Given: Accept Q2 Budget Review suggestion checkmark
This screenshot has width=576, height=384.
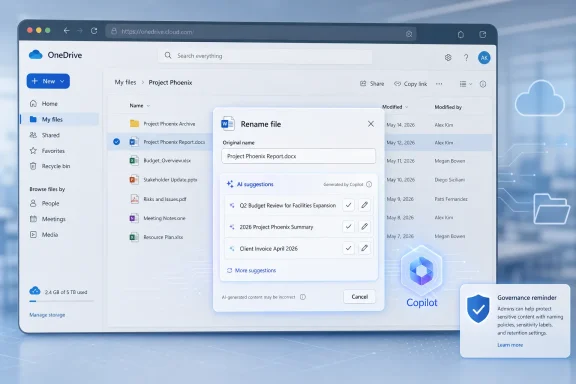Looking at the screenshot, I should (x=348, y=205).
